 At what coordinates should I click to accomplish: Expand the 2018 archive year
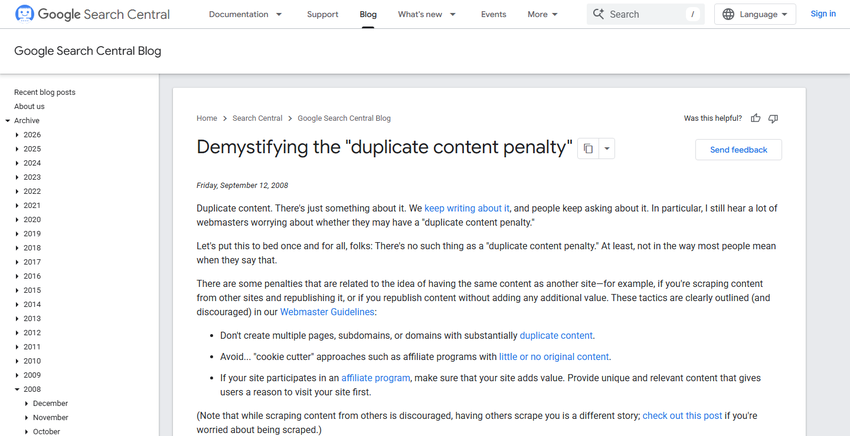point(17,248)
